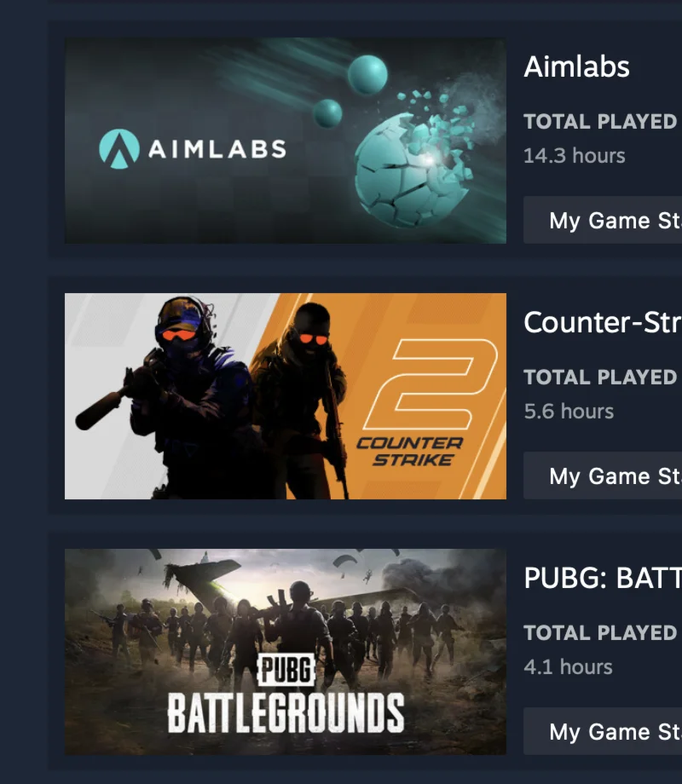Click the boxed PUBG logo
The image size is (682, 784).
point(286,670)
